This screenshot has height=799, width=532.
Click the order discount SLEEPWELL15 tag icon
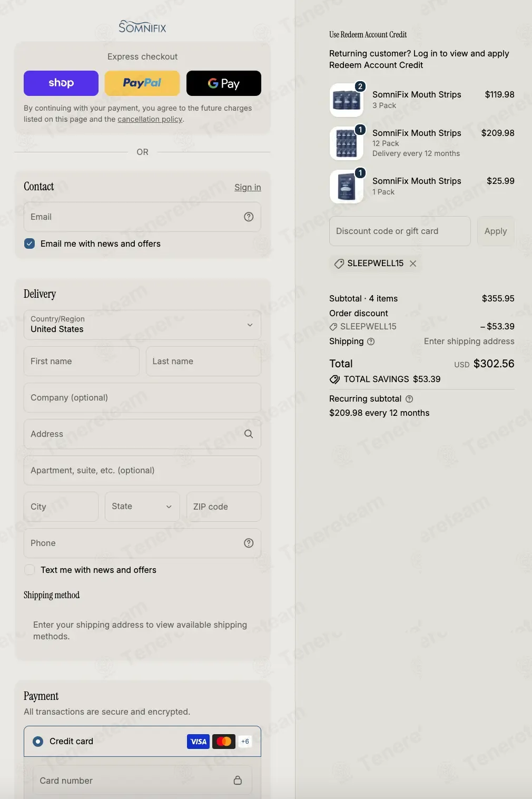pos(333,327)
